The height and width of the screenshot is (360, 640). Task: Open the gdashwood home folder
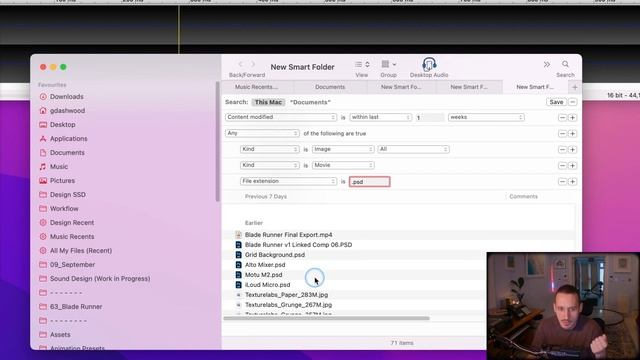pyautogui.click(x=67, y=111)
